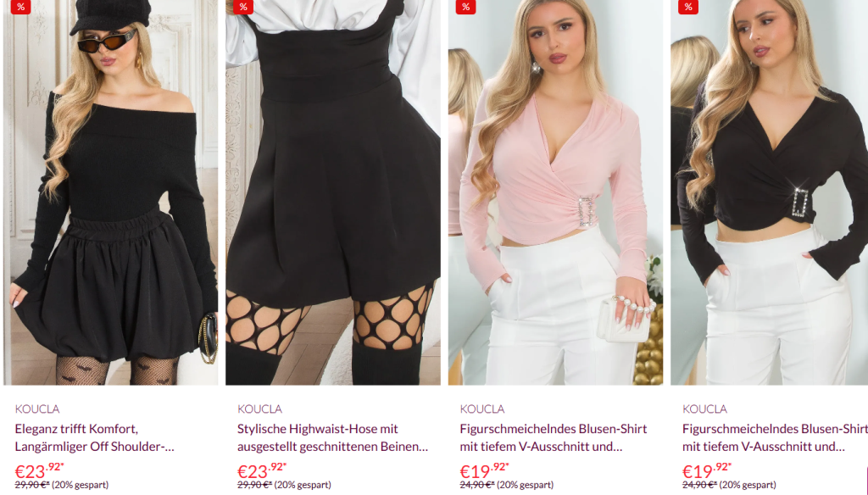Click KOUCLA brand under the pink blouse
868x495 pixels.
[x=482, y=409]
